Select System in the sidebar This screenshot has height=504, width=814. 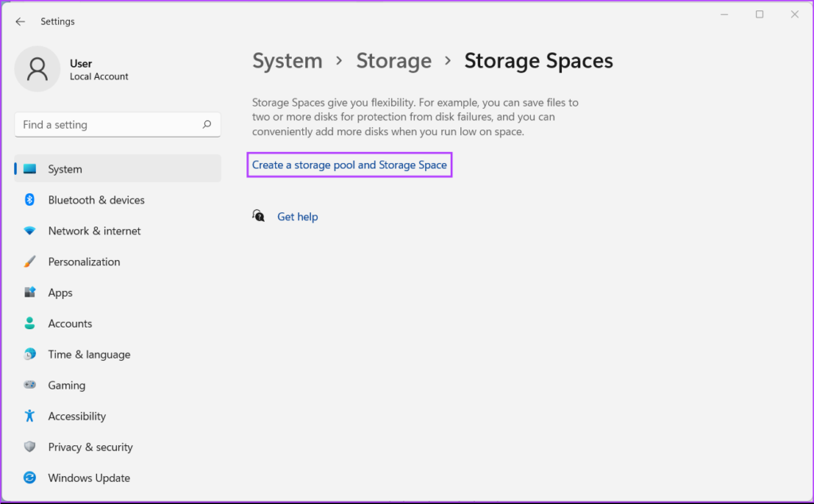pos(65,169)
